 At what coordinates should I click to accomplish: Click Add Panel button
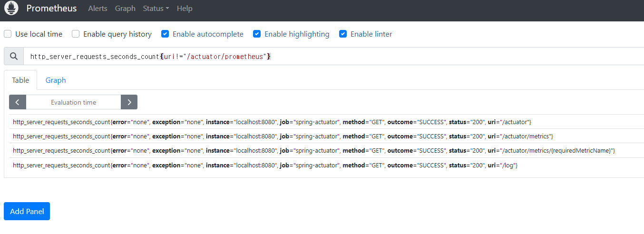(27, 211)
